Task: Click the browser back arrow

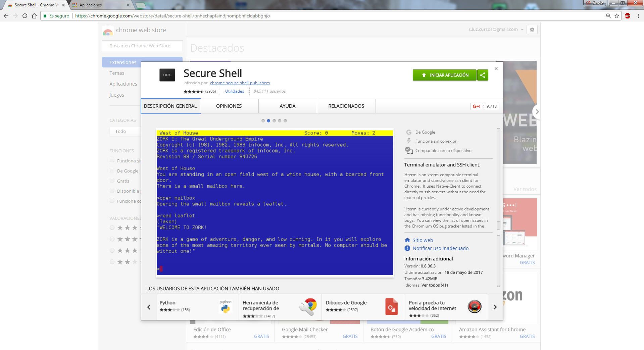Action: (x=6, y=16)
